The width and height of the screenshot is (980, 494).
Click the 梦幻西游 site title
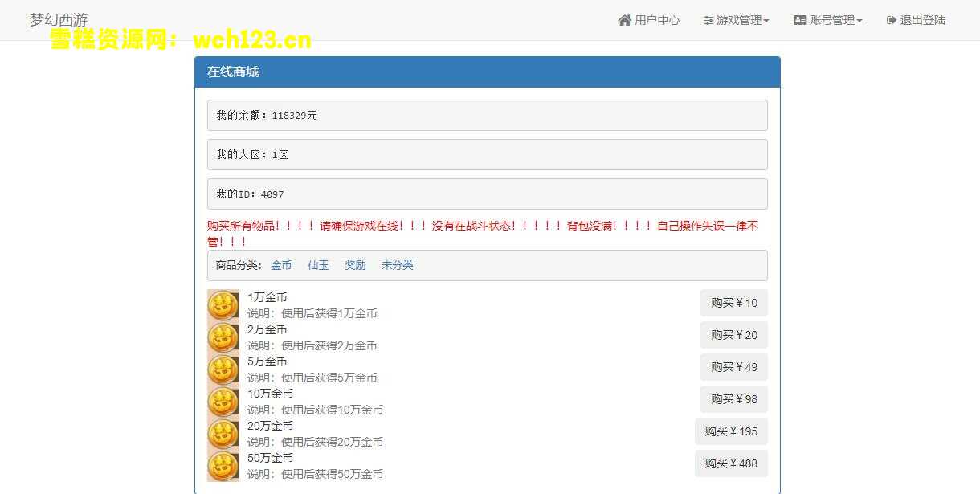coord(59,19)
